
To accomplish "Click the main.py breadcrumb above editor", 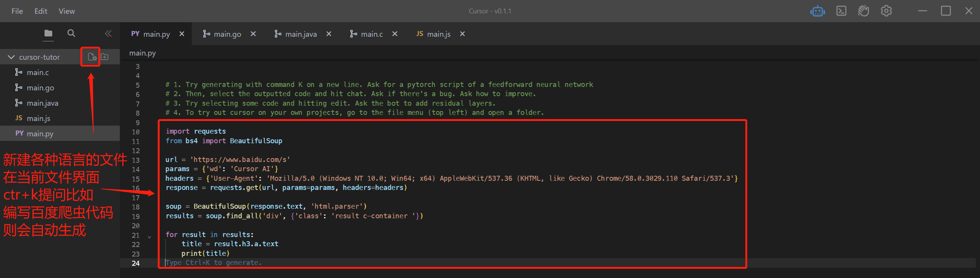I will (x=142, y=53).
